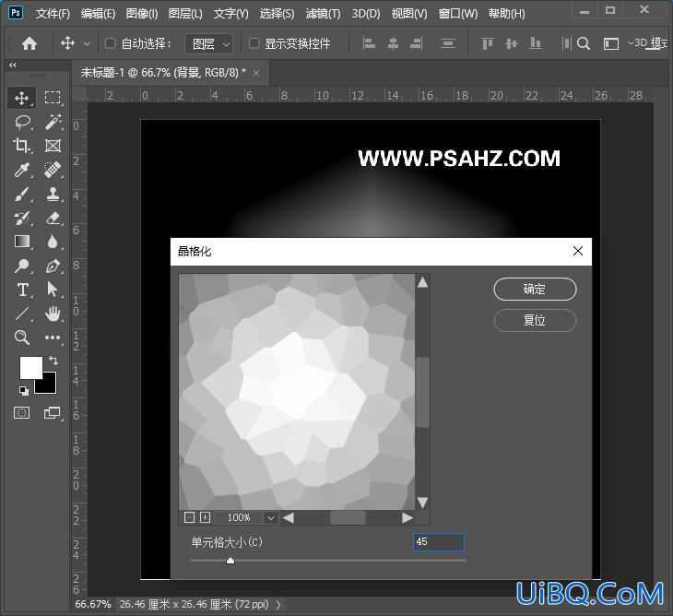
Task: Select the Magic Wand tool
Action: click(x=53, y=122)
